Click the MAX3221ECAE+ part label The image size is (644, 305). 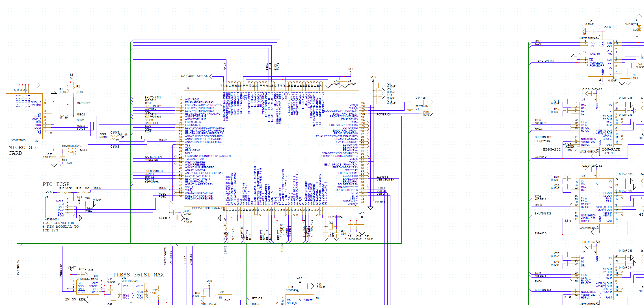[589, 38]
